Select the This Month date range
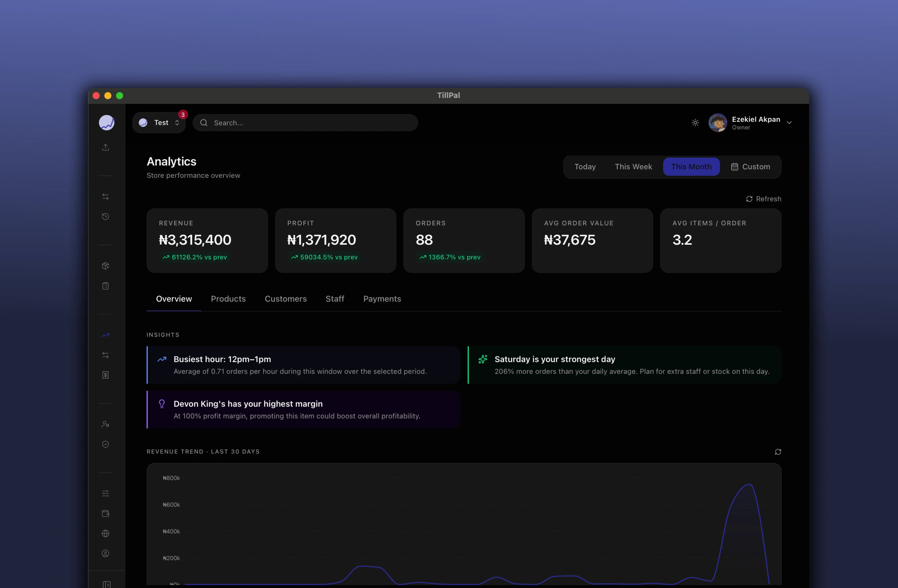This screenshot has height=588, width=898. [x=691, y=167]
